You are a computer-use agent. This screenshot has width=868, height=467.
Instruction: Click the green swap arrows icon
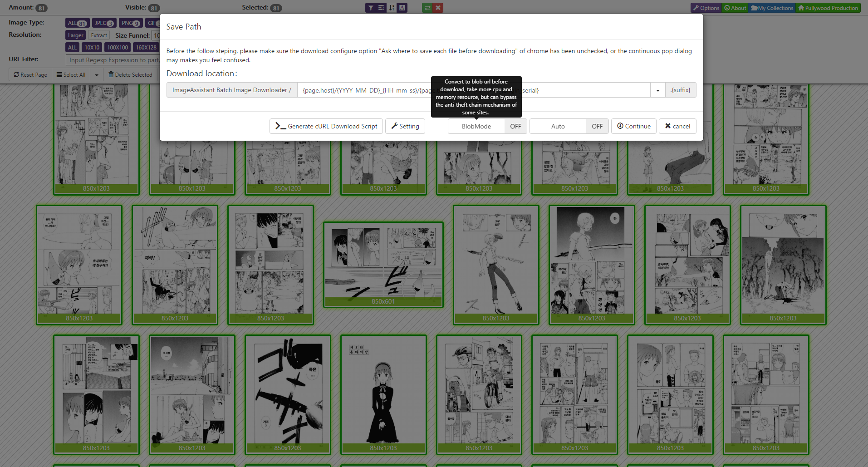coord(427,8)
